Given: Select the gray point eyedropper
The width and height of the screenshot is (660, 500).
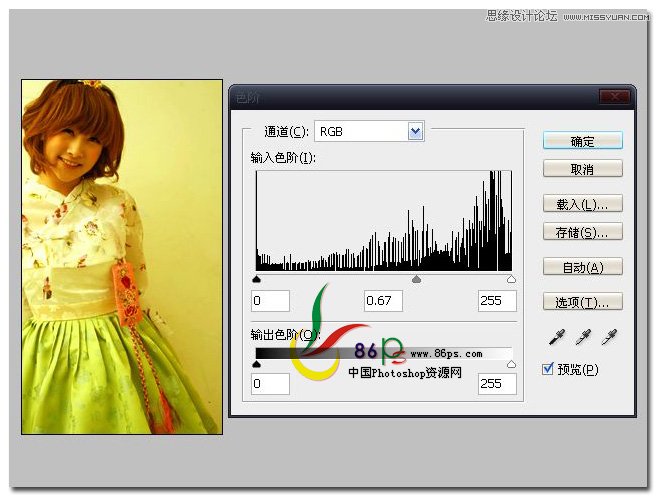Looking at the screenshot, I should (583, 337).
